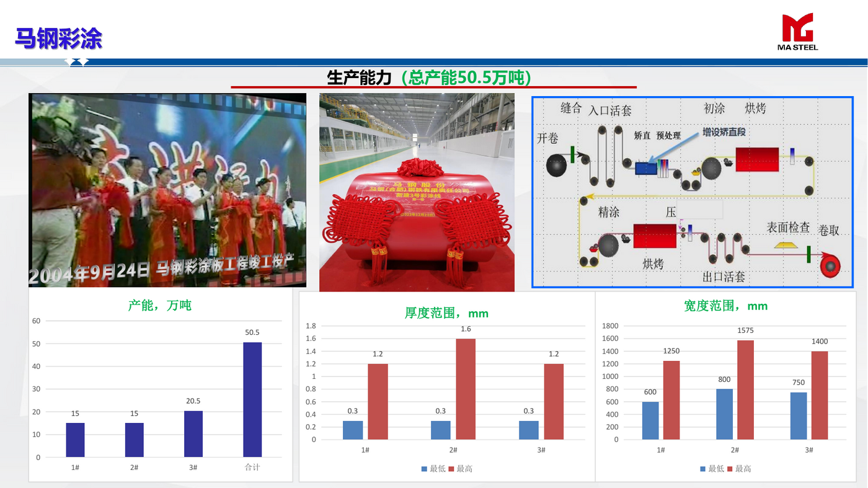Click the 出口活套 label
The height and width of the screenshot is (488, 868).
click(724, 277)
